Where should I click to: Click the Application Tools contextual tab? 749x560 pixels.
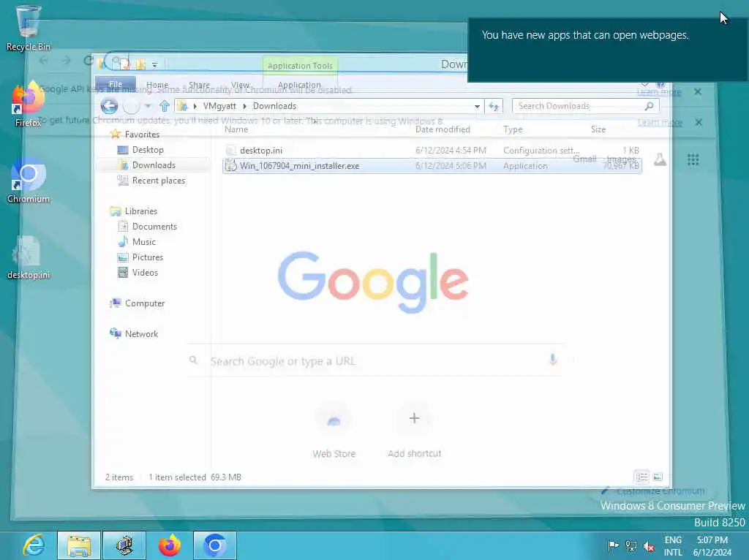300,65
